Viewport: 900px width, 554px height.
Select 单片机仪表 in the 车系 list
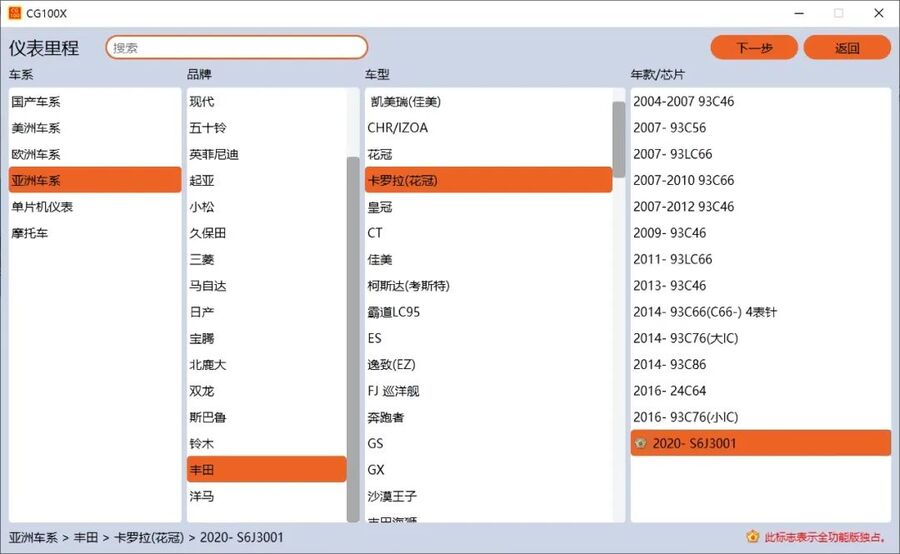pos(95,207)
